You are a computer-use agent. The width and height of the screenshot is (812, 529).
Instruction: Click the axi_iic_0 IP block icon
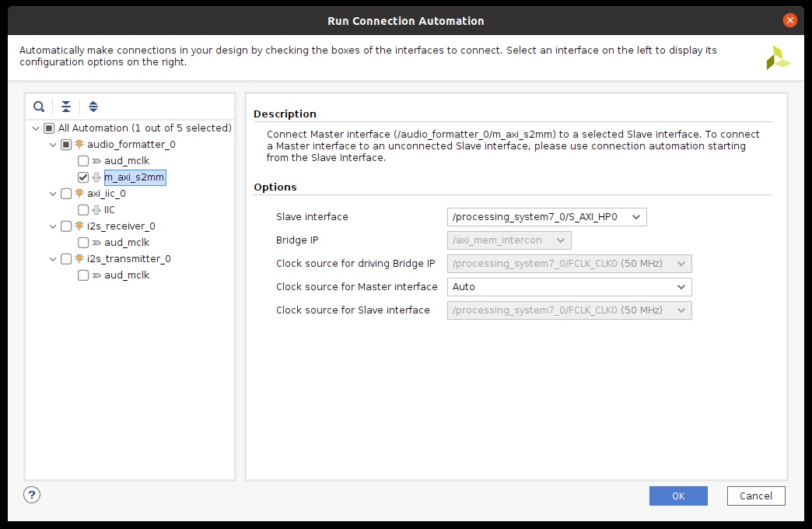79,193
